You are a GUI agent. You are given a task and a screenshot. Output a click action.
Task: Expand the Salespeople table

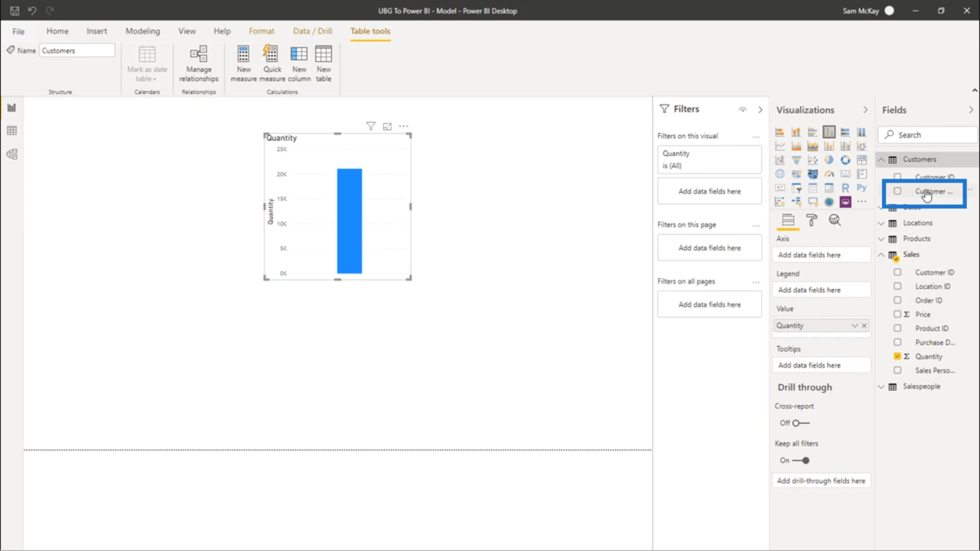click(x=881, y=387)
